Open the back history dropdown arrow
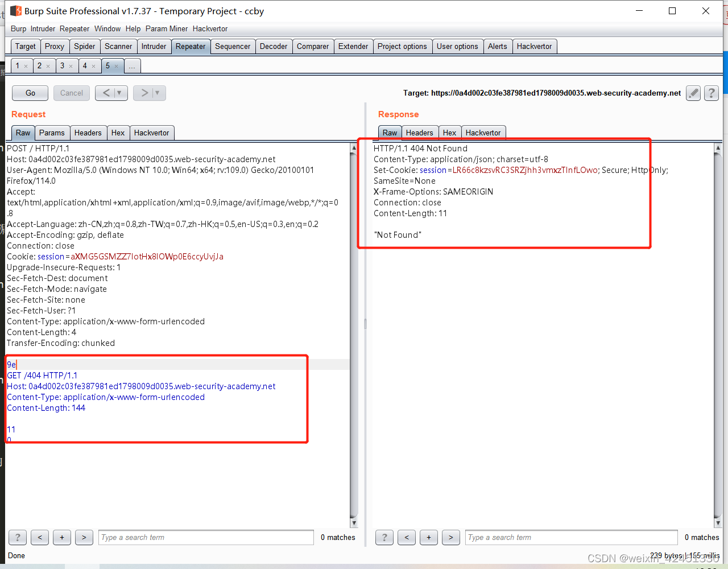 tap(120, 93)
